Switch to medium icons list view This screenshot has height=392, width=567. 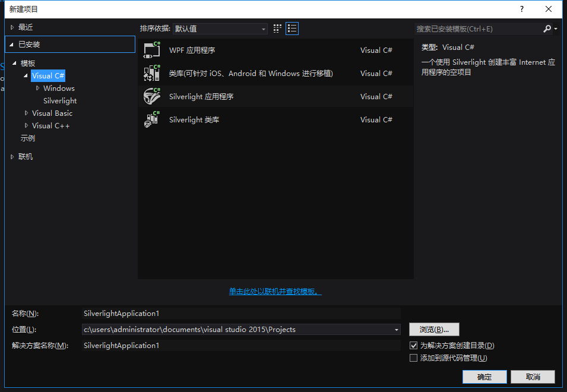(x=292, y=29)
